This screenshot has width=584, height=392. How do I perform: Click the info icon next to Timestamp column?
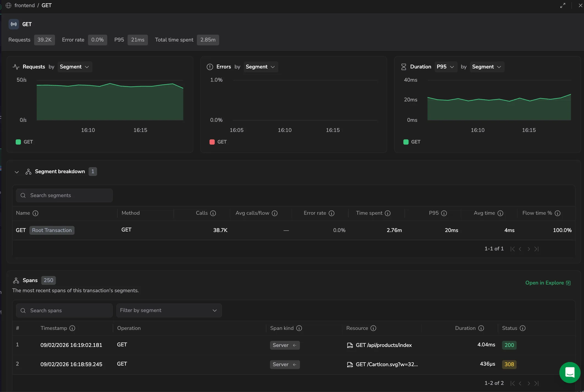72,328
